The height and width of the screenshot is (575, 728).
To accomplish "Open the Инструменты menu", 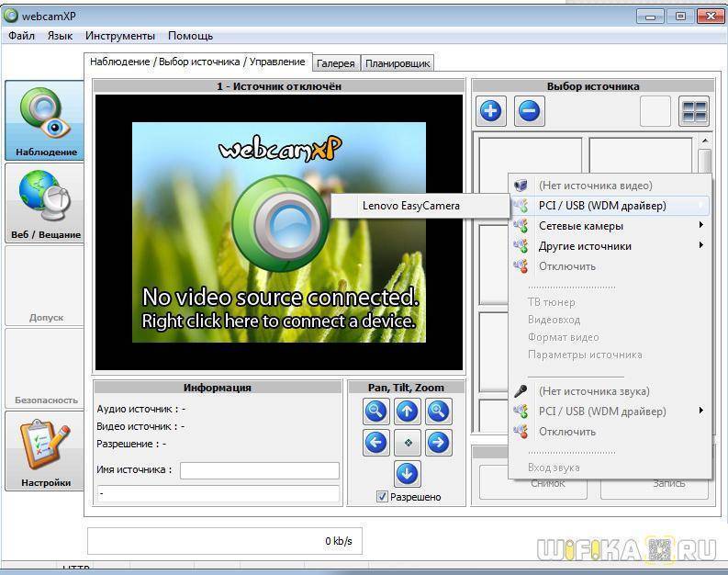I will pos(119,36).
